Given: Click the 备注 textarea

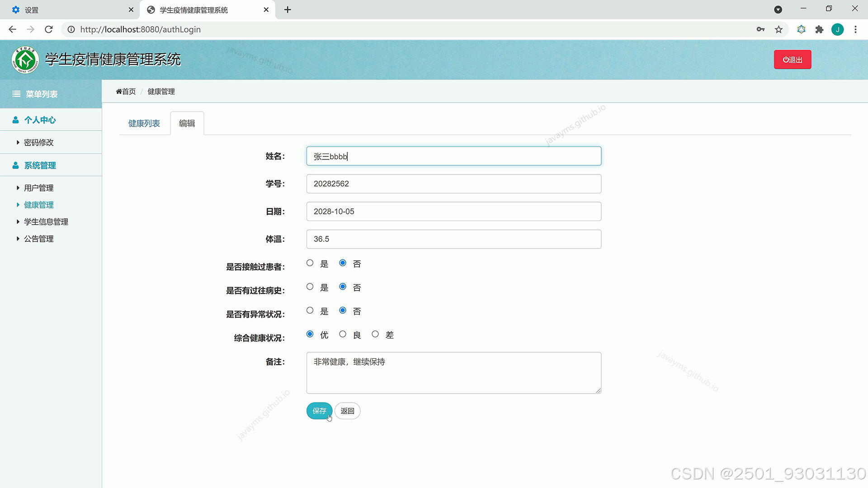Looking at the screenshot, I should [453, 373].
